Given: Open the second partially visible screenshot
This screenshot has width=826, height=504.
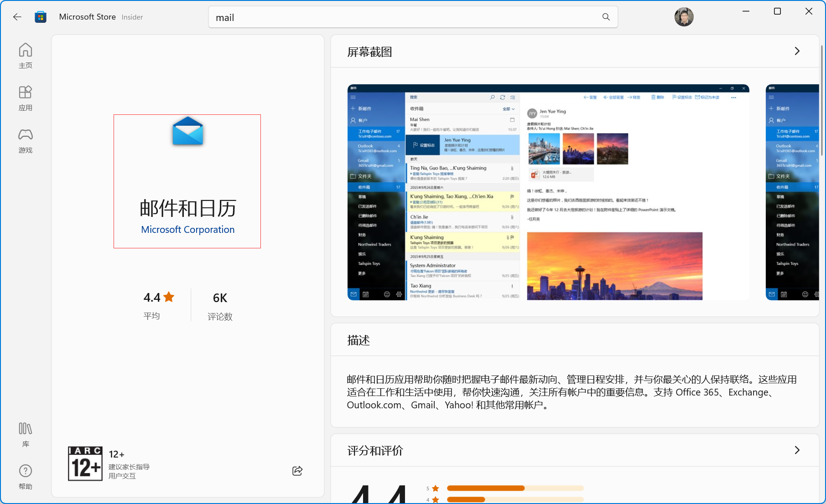Looking at the screenshot, I should [792, 192].
